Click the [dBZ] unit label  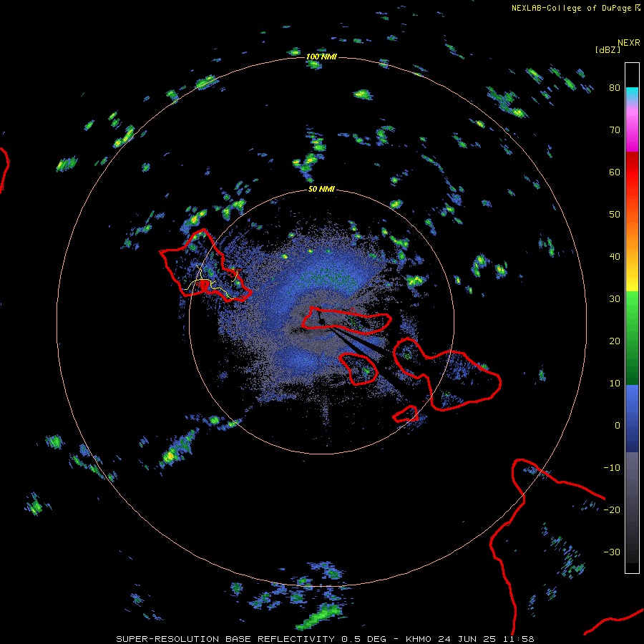tap(608, 49)
